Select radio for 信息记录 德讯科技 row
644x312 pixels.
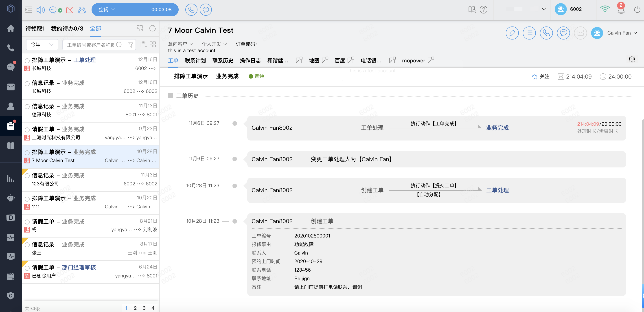click(x=27, y=106)
